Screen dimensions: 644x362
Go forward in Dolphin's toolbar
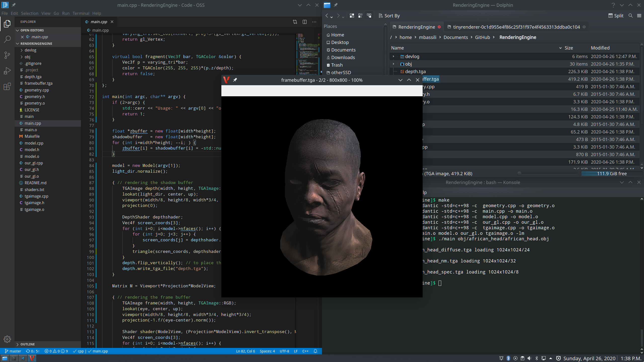pyautogui.click(x=338, y=16)
